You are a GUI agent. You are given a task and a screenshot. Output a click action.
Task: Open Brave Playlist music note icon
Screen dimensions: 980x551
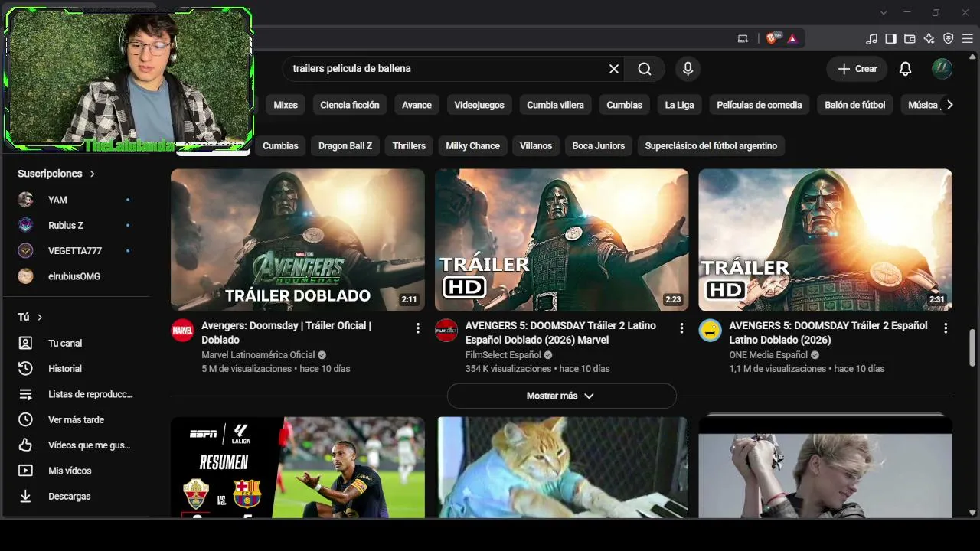[x=871, y=38]
